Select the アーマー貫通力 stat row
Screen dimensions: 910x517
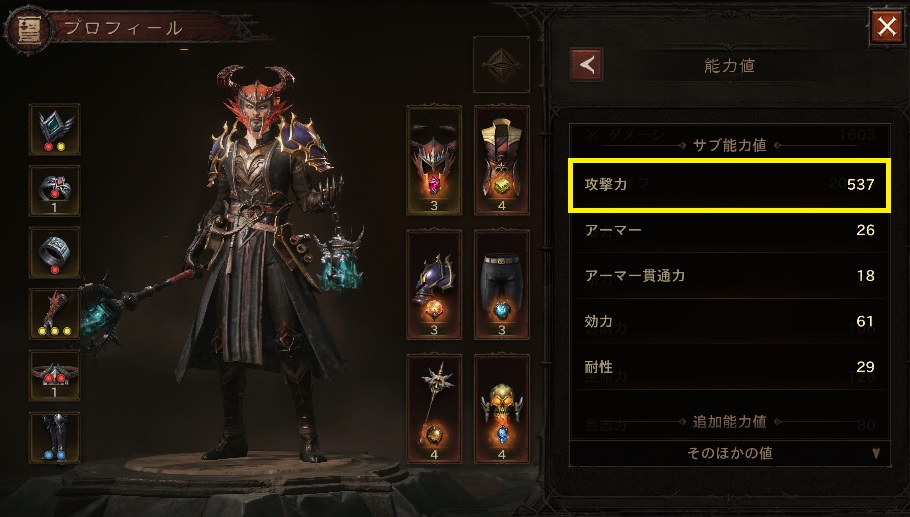[730, 276]
